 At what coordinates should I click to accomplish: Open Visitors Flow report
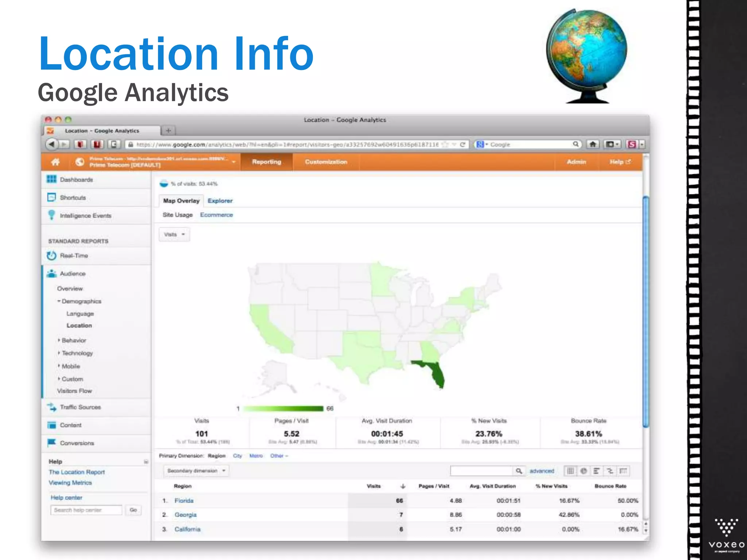(x=74, y=391)
